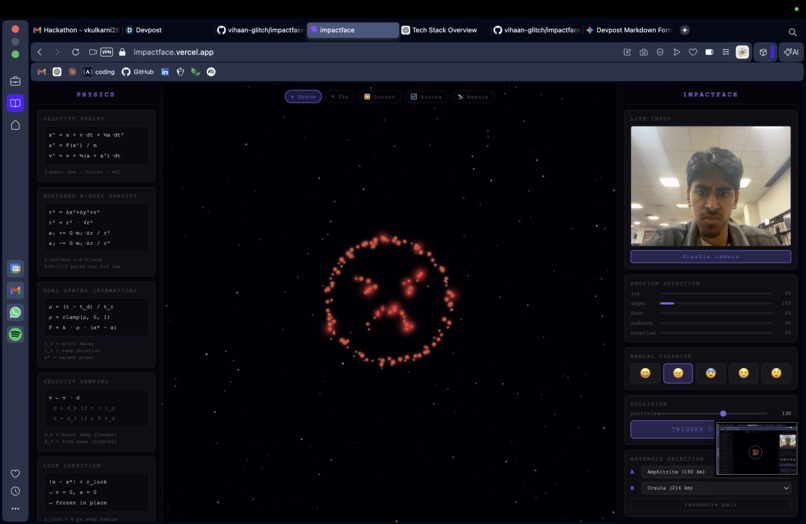This screenshot has width=806, height=524.
Task: Open WhatsApp in the sidebar
Action: pyautogui.click(x=15, y=313)
